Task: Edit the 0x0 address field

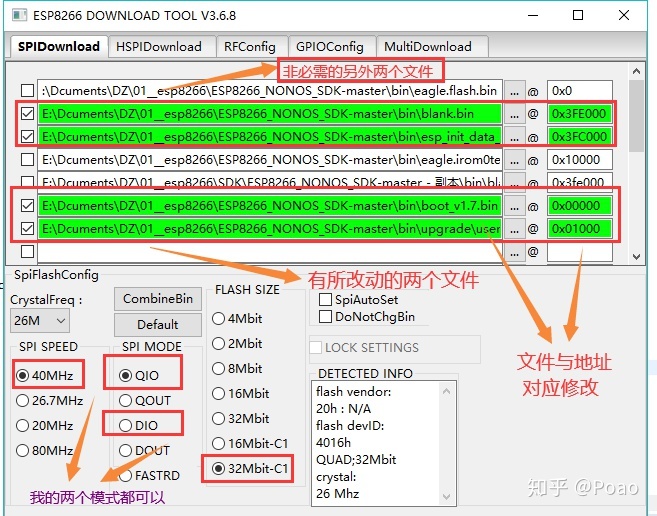Action: (580, 91)
